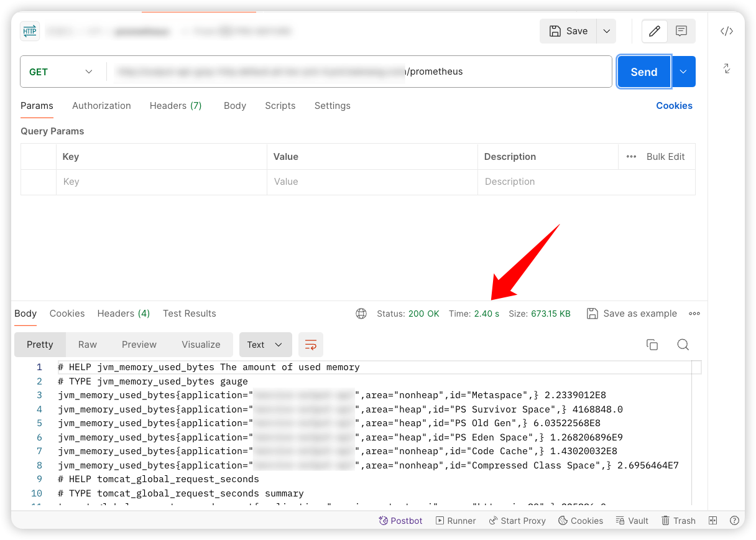Click response line 1 HELP jvm_memory_used_bytes

click(209, 367)
